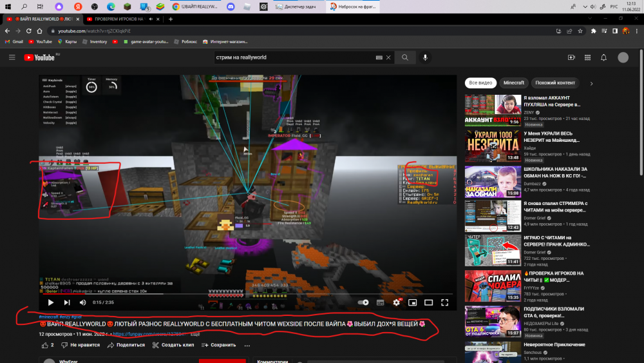Click the #minecraft hashtag

(48, 317)
